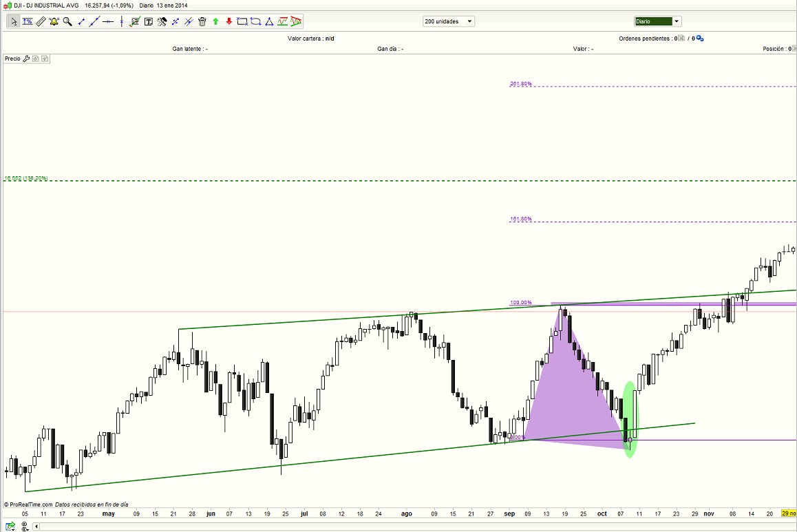Viewport: 797px width, 532px height.
Task: Open the hammer and wrench object settings
Action: pos(162,21)
